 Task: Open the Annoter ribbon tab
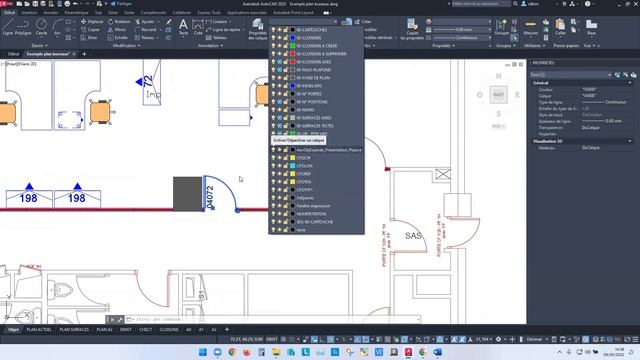[x=51, y=13]
